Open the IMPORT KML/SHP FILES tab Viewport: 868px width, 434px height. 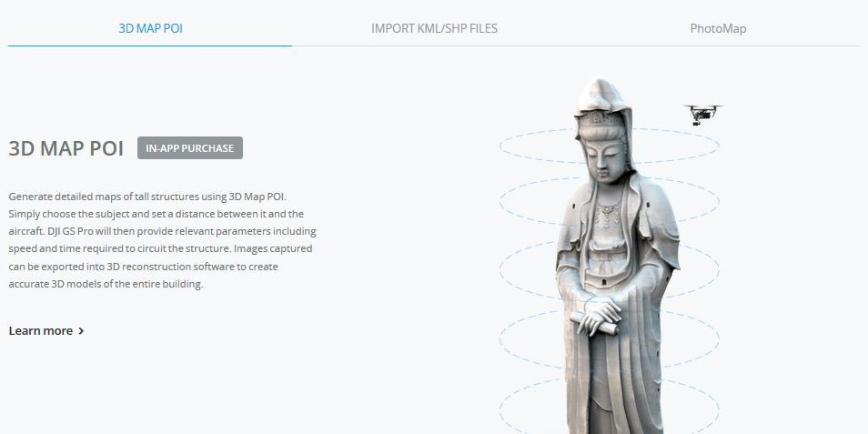tap(435, 28)
